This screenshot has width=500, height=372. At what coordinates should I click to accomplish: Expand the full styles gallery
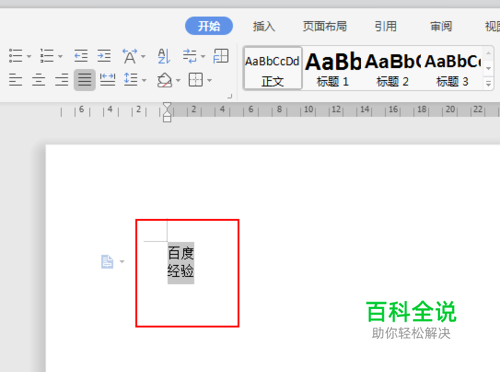tap(488, 84)
